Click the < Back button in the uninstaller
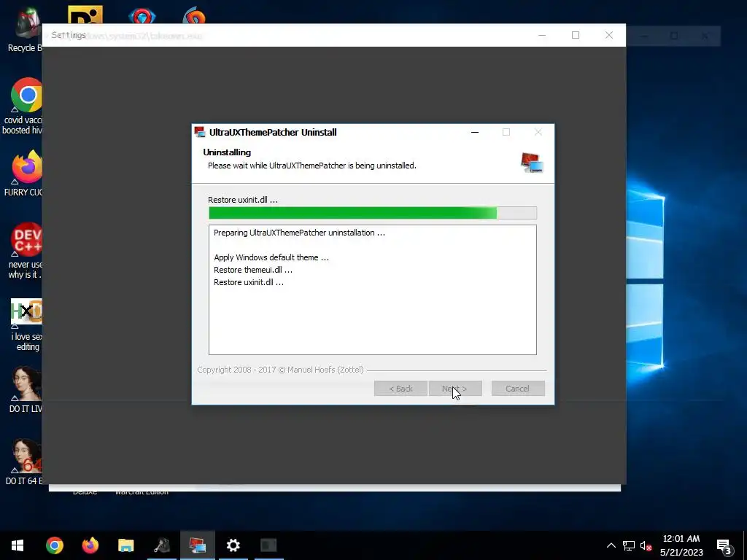Viewport: 747px width, 560px height. click(x=400, y=389)
